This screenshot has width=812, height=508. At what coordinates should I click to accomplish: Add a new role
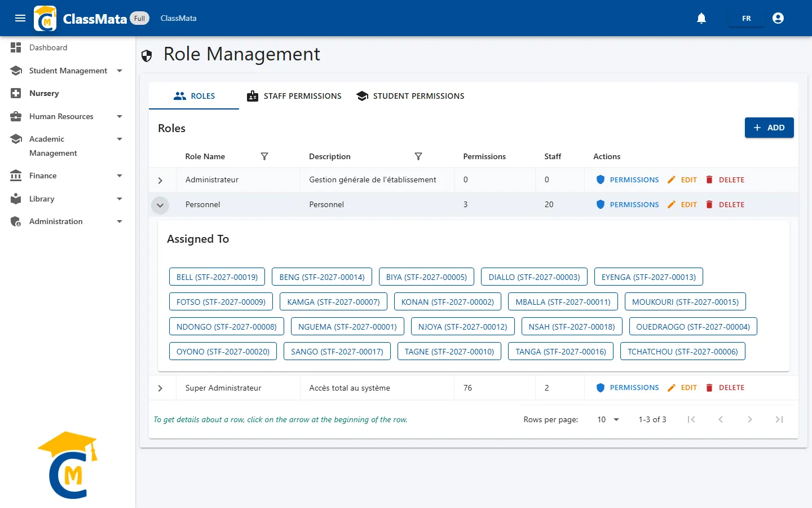[x=769, y=128]
